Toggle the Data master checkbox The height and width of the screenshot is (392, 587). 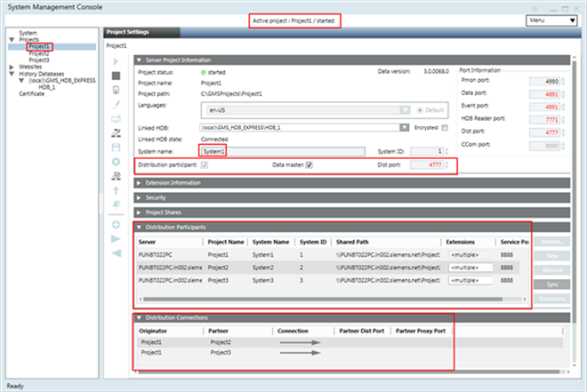(x=310, y=164)
